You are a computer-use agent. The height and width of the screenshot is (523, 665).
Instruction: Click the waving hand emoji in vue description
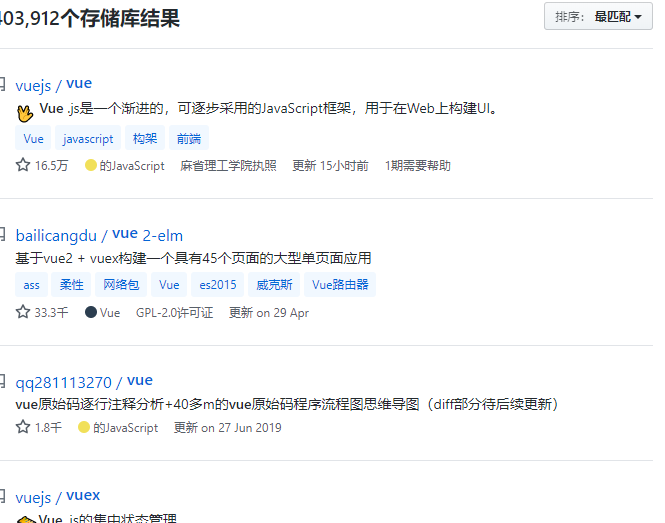coord(25,113)
